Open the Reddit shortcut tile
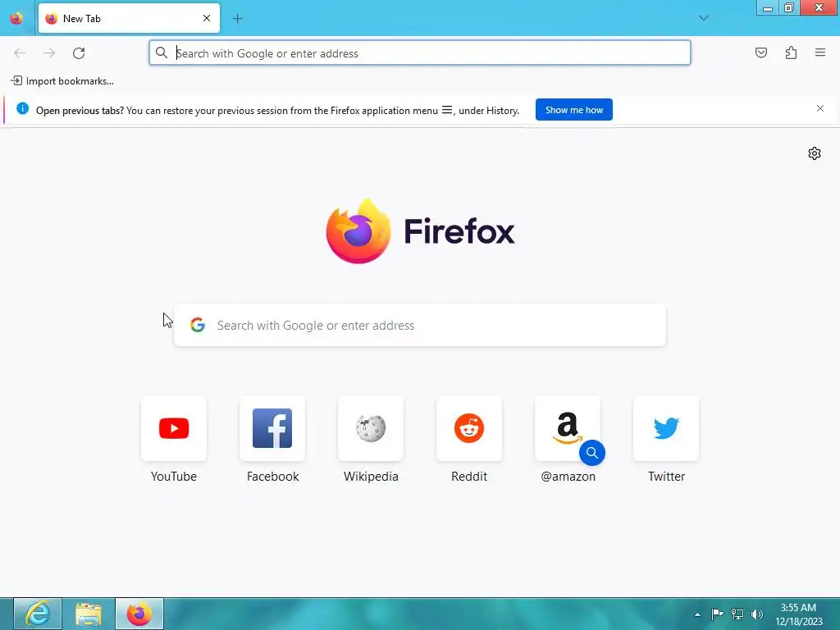Viewport: 840px width, 630px height. point(469,428)
